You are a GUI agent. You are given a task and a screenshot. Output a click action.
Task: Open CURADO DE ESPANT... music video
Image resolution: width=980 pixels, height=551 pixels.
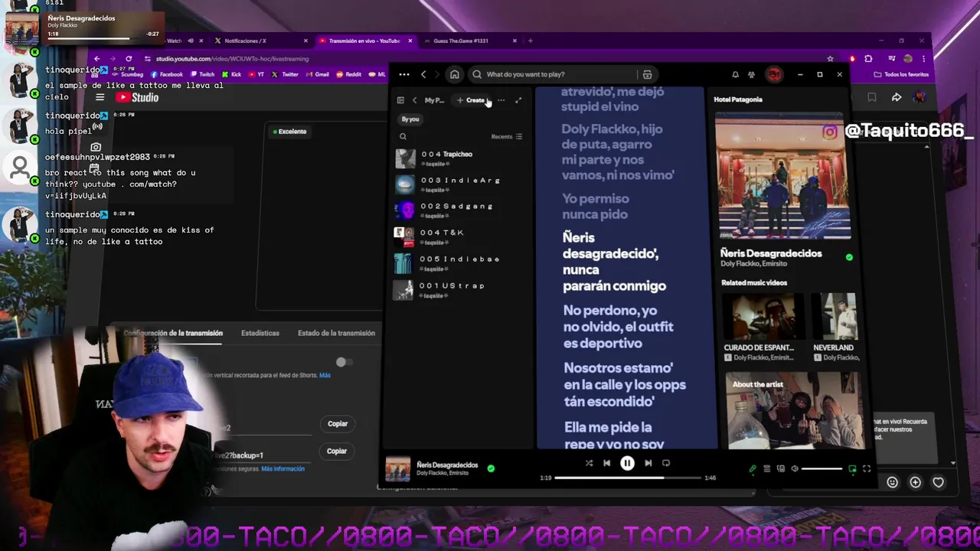click(763, 316)
